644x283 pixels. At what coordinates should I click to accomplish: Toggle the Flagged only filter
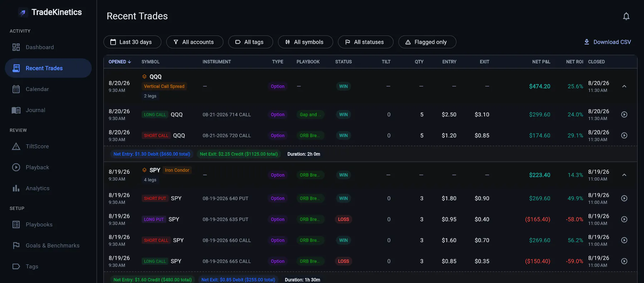[427, 42]
